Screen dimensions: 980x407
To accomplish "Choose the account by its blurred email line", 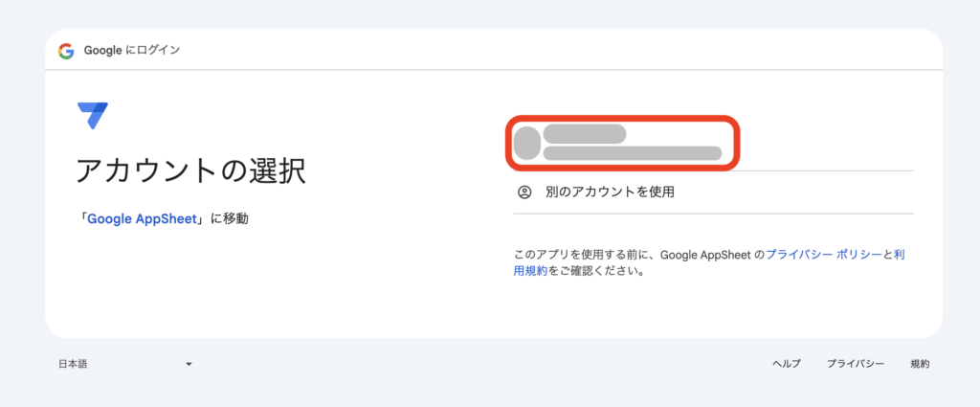I will [632, 153].
